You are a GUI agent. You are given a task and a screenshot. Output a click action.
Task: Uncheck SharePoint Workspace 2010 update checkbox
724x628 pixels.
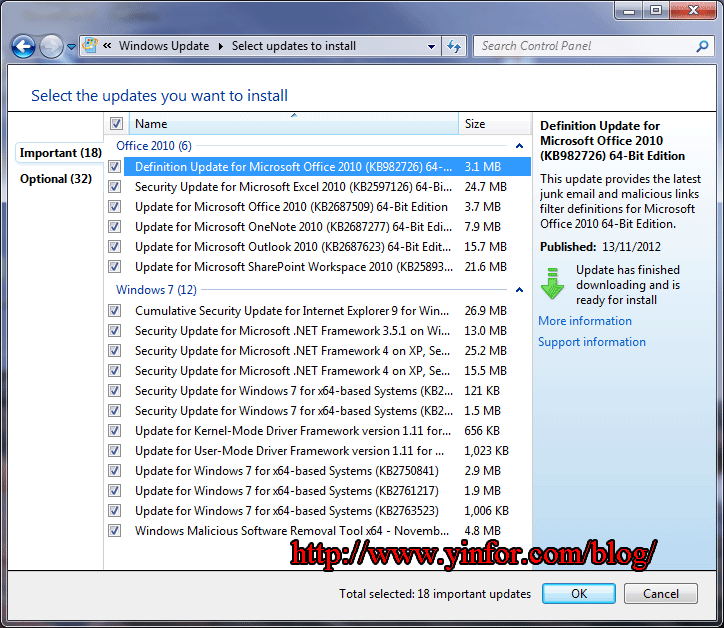pyautogui.click(x=115, y=266)
